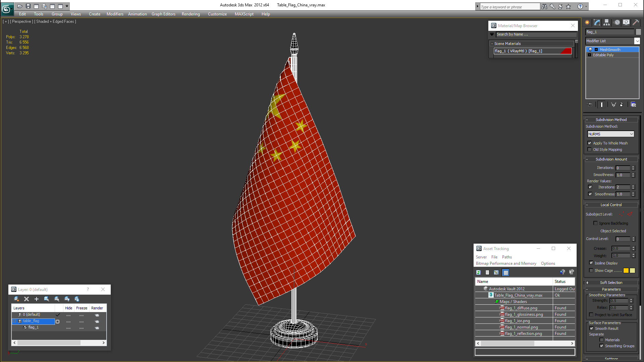
Task: Uncheck Apply To Whole Mesh
Action: tap(590, 143)
